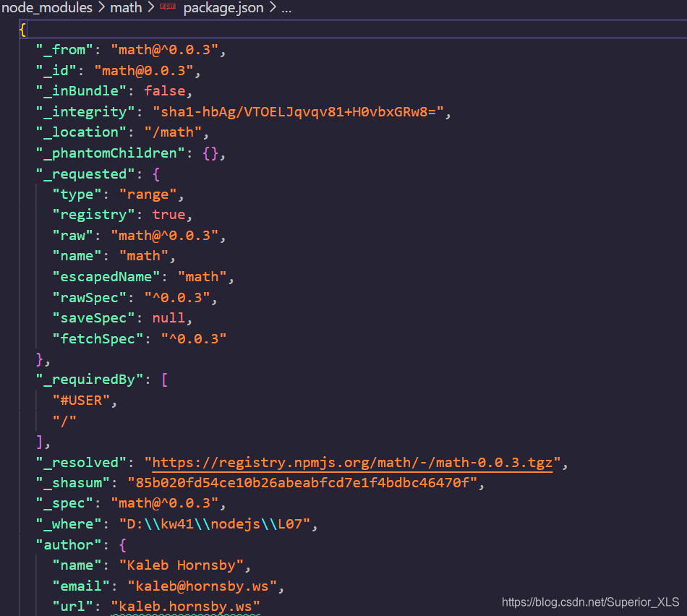Click the "_requiredBy" key

(x=90, y=380)
